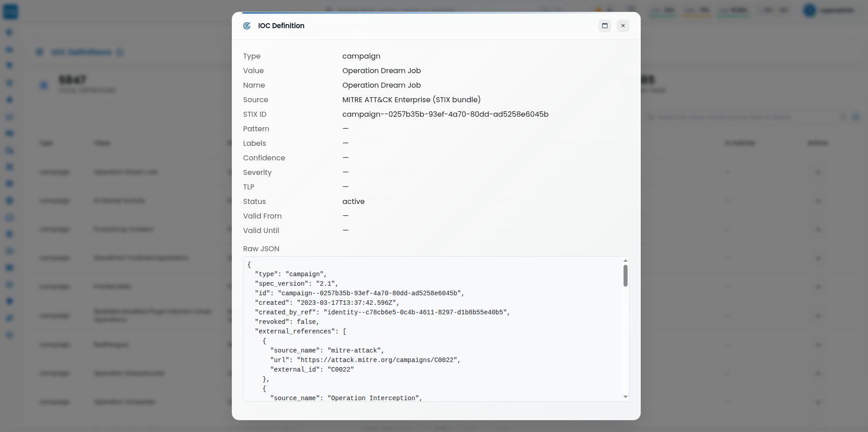
Task: Select the source 'MITRE ATT&CK Enterprise (STIX bundle)'
Action: pos(411,100)
